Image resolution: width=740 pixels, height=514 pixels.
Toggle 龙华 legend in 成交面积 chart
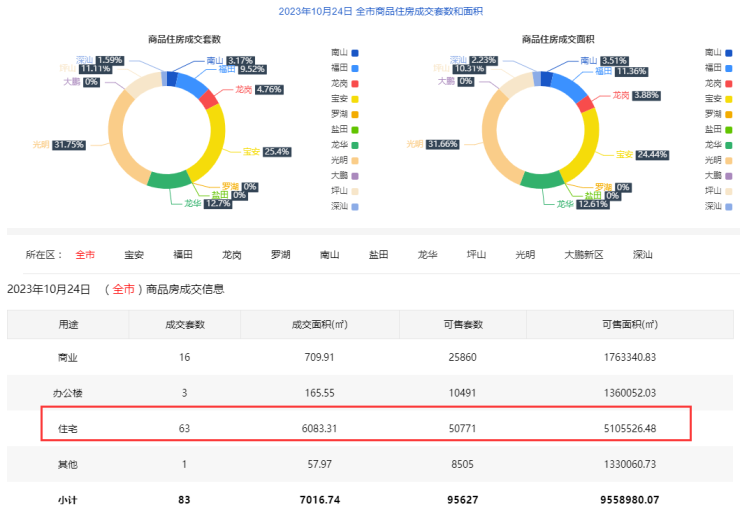coord(718,144)
